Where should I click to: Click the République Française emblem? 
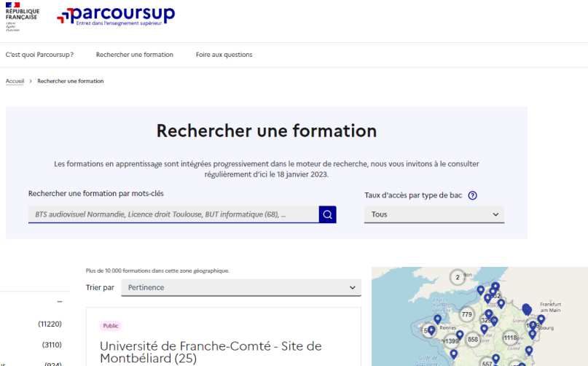[22, 16]
